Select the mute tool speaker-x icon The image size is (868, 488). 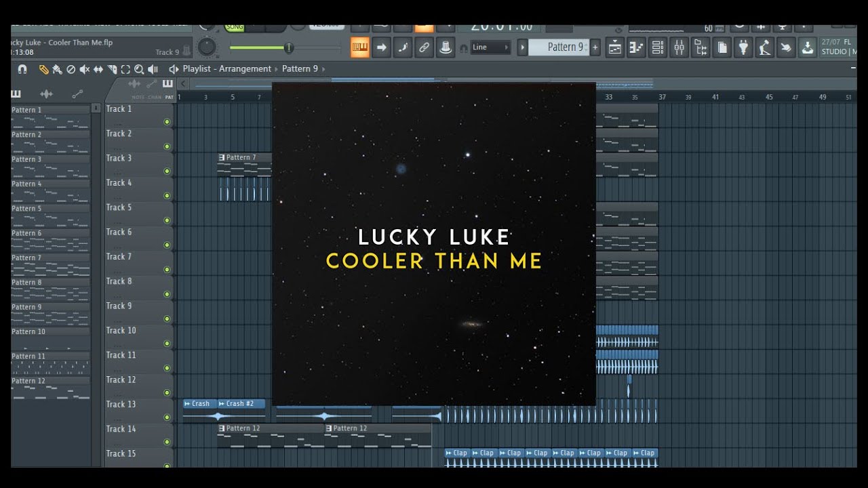(84, 69)
